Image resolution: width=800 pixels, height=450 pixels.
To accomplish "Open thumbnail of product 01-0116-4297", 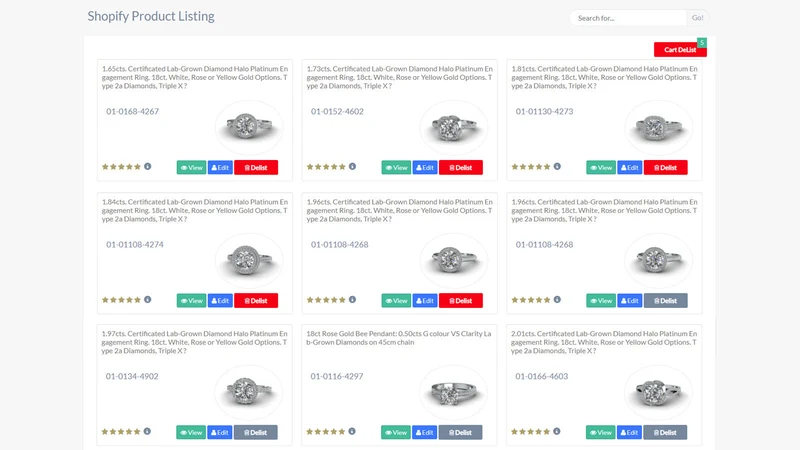I will 453,392.
